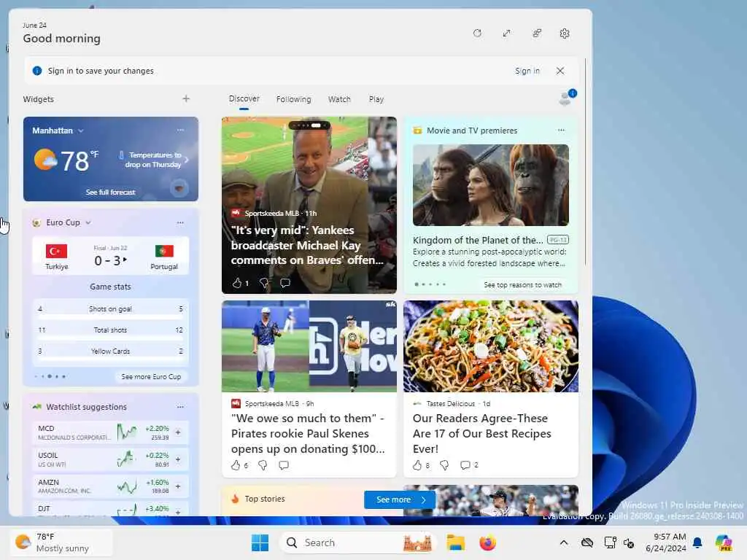Click the Sign in link
Image resolution: width=747 pixels, height=560 pixels.
tap(527, 71)
